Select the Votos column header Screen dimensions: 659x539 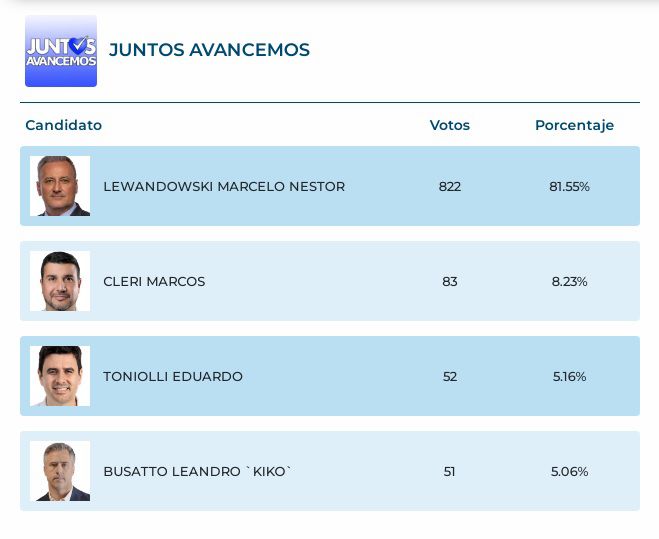coord(450,125)
